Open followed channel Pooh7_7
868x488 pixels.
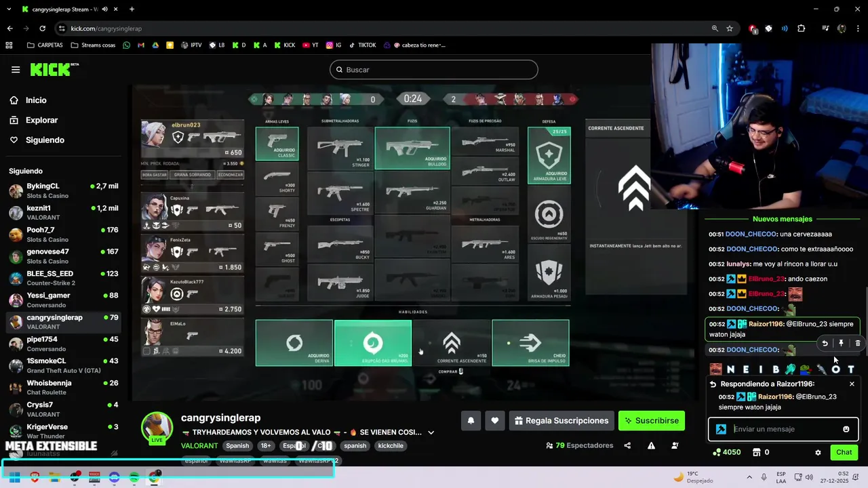63,235
